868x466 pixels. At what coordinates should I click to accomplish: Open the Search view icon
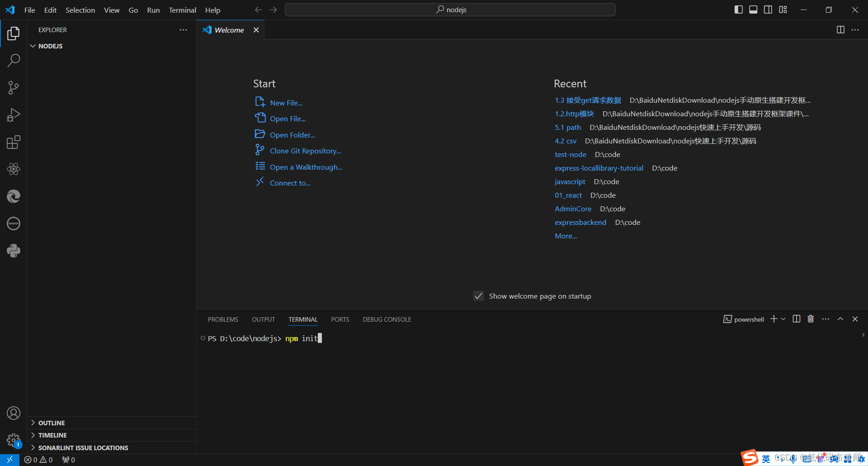(14, 60)
